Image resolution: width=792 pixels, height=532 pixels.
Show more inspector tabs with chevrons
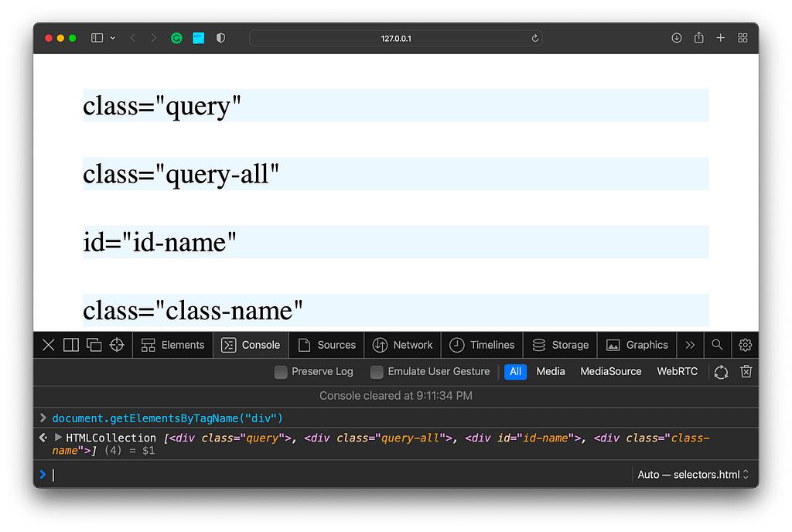tap(690, 345)
